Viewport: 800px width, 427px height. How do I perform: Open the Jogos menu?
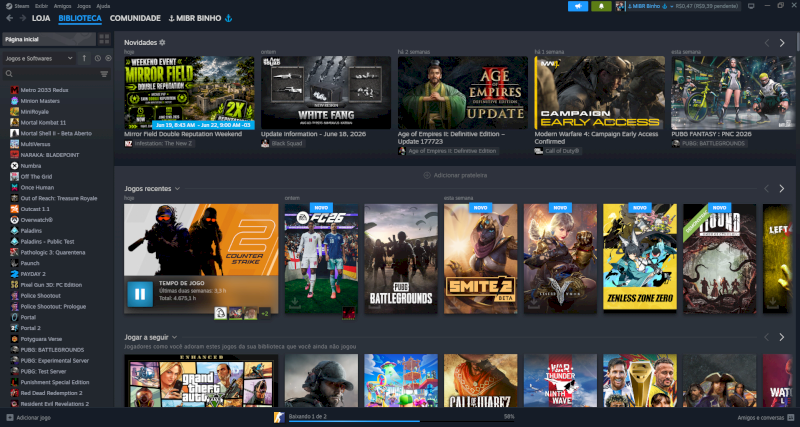[84, 6]
